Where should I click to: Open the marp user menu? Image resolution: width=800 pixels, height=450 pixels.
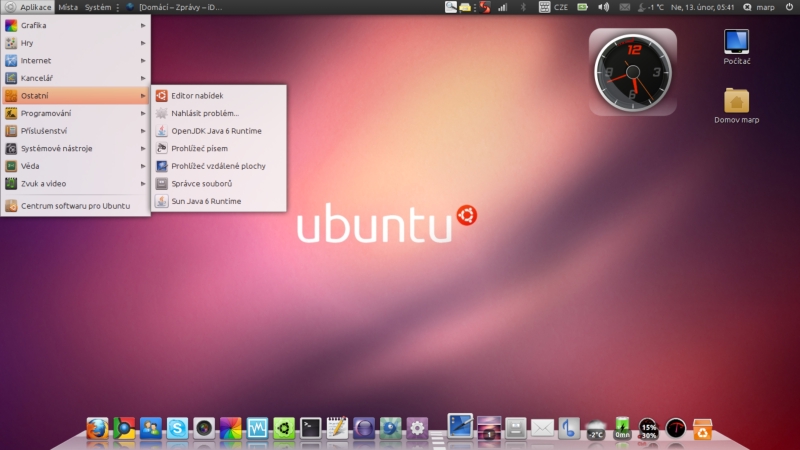coord(759,7)
